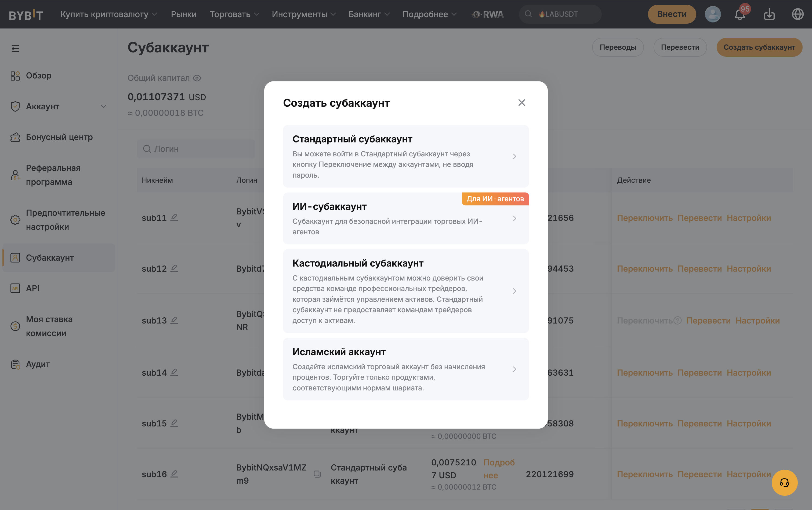The height and width of the screenshot is (510, 812).
Task: Open the search magnifier icon in header
Action: 528,14
